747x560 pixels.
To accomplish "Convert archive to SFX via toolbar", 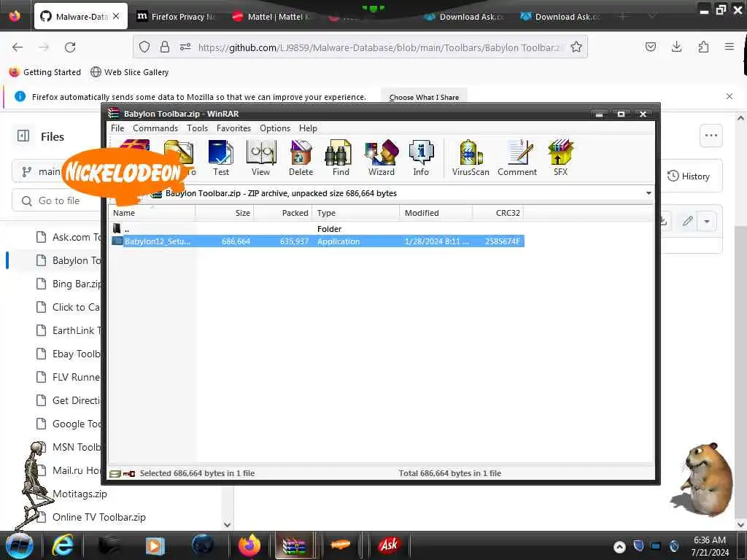I will click(x=560, y=158).
